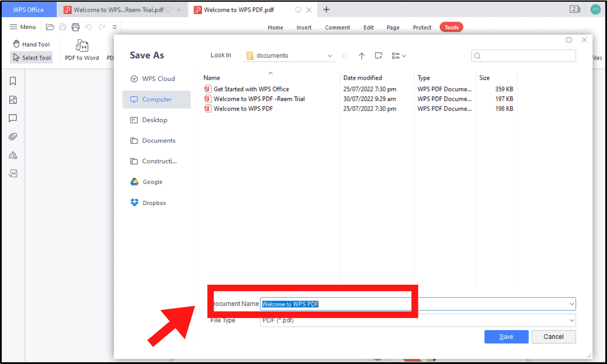Sort by Date modified column header
This screenshot has height=364, width=607.
[363, 78]
